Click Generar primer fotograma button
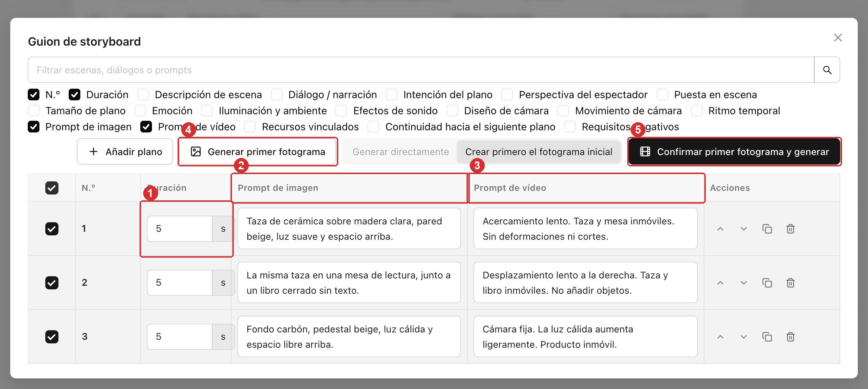 [x=258, y=152]
